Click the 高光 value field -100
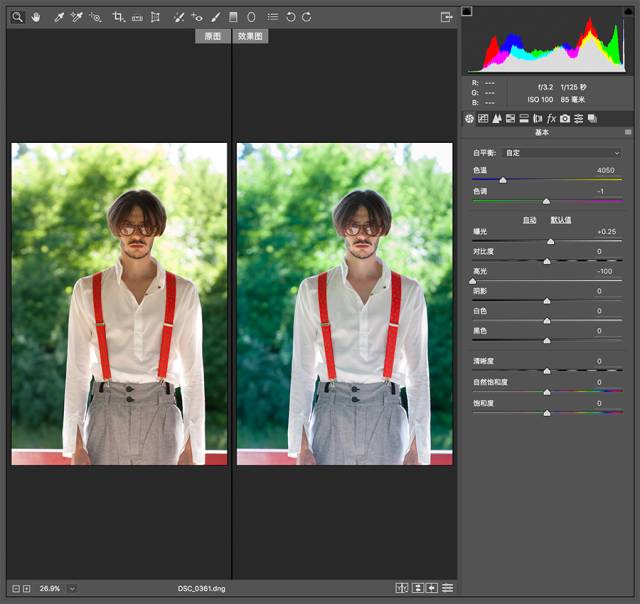 tap(604, 271)
